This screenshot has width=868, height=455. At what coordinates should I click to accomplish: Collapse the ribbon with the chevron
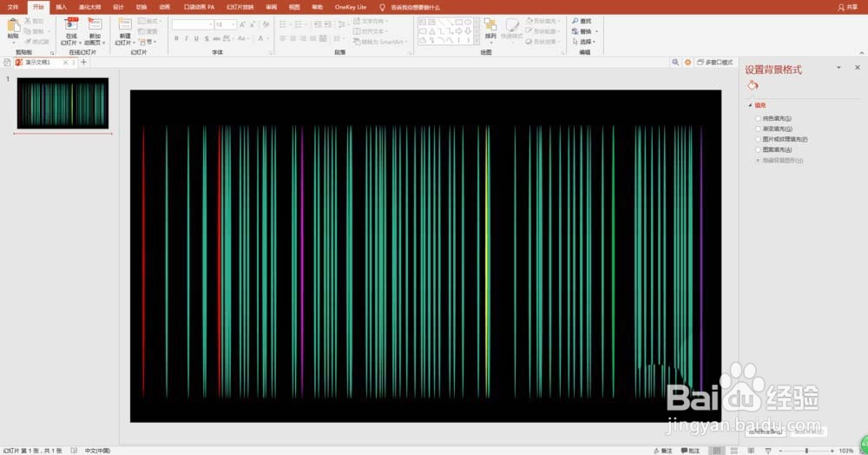861,53
